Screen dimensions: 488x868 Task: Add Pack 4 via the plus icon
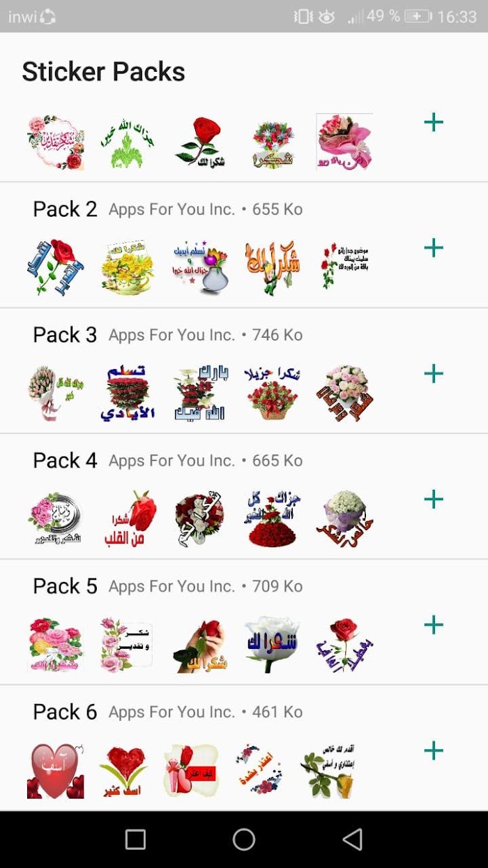pos(434,500)
